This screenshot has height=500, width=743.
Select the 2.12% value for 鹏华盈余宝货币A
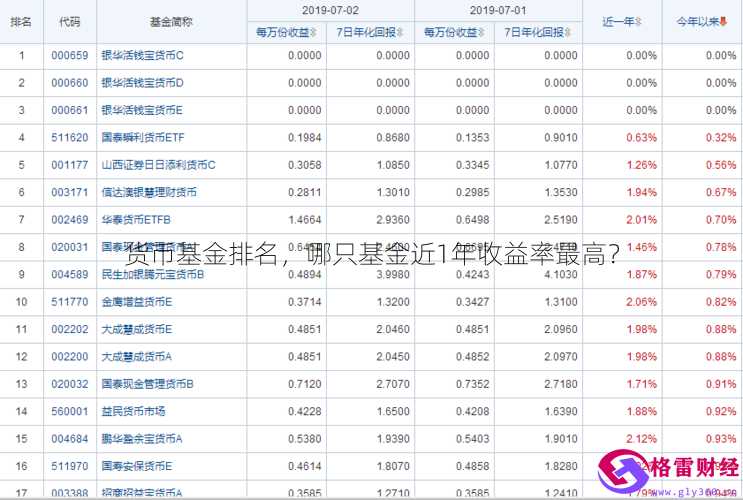click(641, 439)
